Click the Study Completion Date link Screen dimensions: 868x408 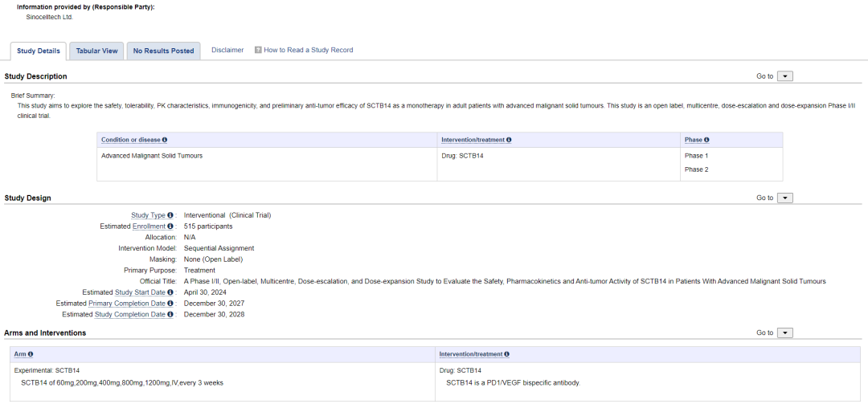129,315
